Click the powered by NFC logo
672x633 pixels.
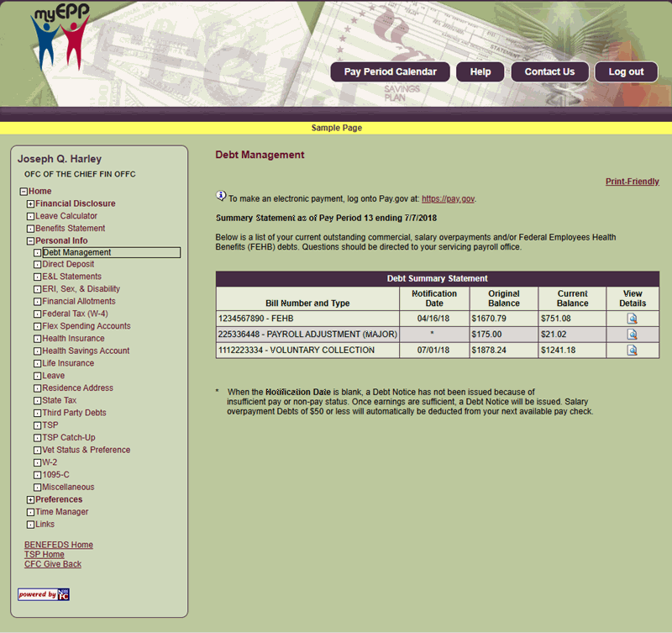(41, 594)
